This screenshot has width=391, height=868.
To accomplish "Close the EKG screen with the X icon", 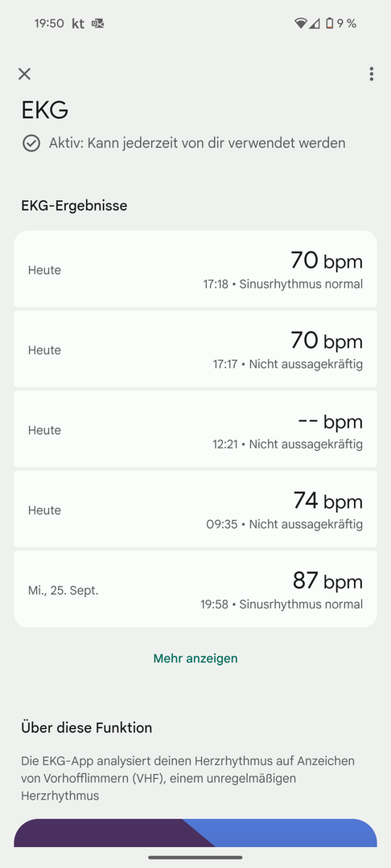I will tap(24, 74).
